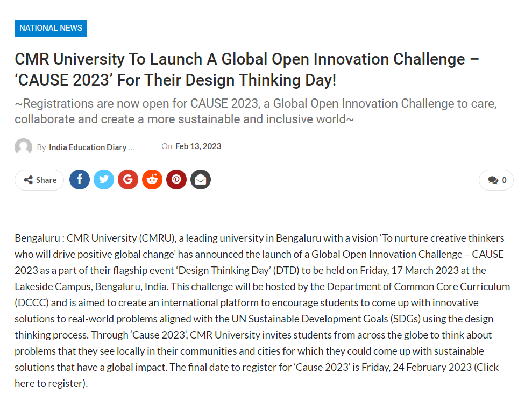Pin the article on Pinterest
The image size is (532, 394).
point(176,180)
